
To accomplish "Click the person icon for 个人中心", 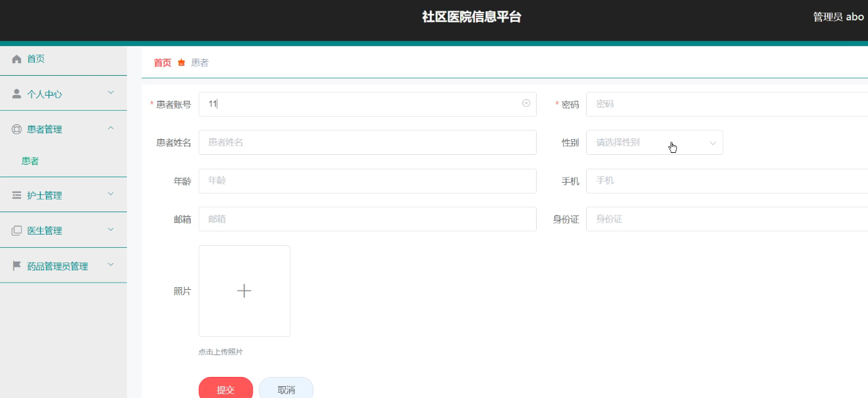I will tap(17, 94).
